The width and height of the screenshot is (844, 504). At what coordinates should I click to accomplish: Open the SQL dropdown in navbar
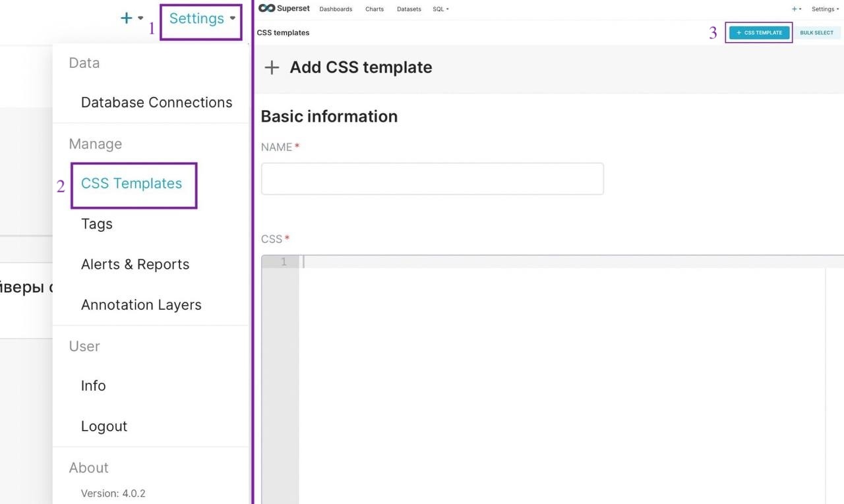(x=440, y=9)
